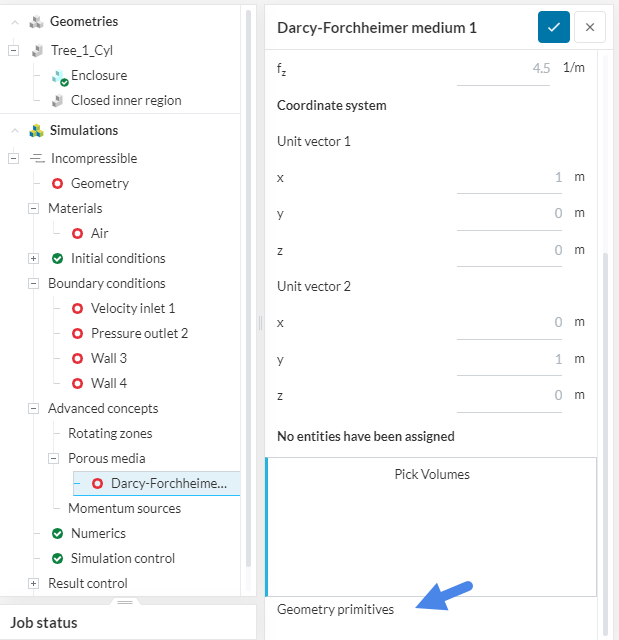Expand the Initial conditions node

[34, 259]
